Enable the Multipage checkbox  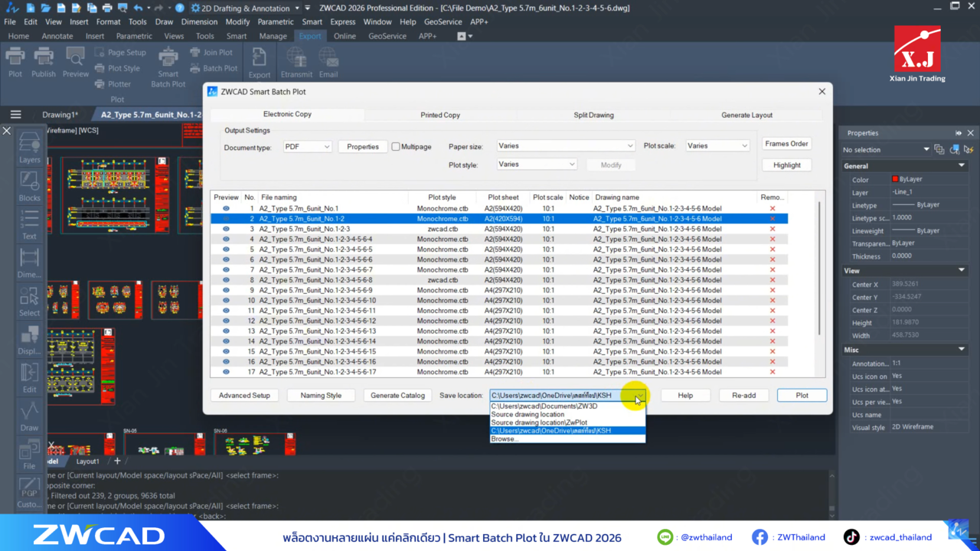click(396, 146)
